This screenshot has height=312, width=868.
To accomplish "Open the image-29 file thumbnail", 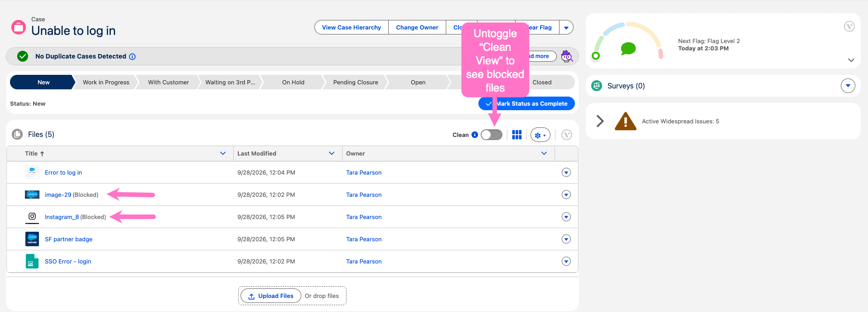I will (x=32, y=195).
